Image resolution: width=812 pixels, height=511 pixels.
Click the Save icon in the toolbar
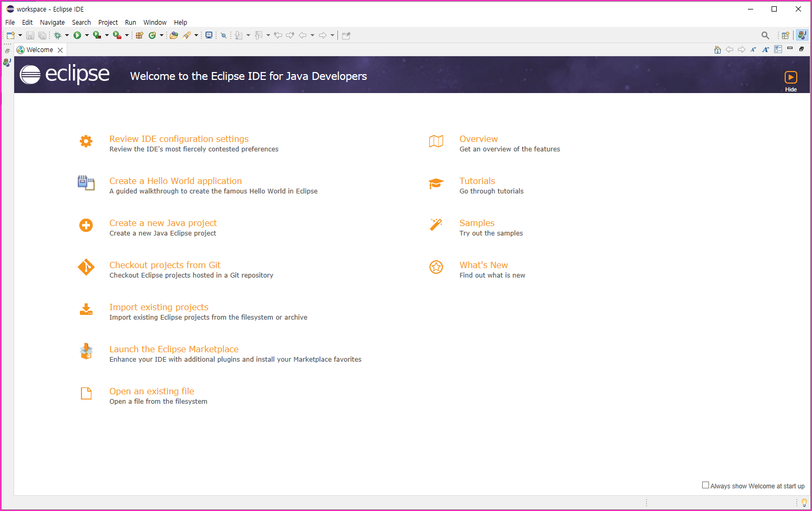pyautogui.click(x=30, y=35)
